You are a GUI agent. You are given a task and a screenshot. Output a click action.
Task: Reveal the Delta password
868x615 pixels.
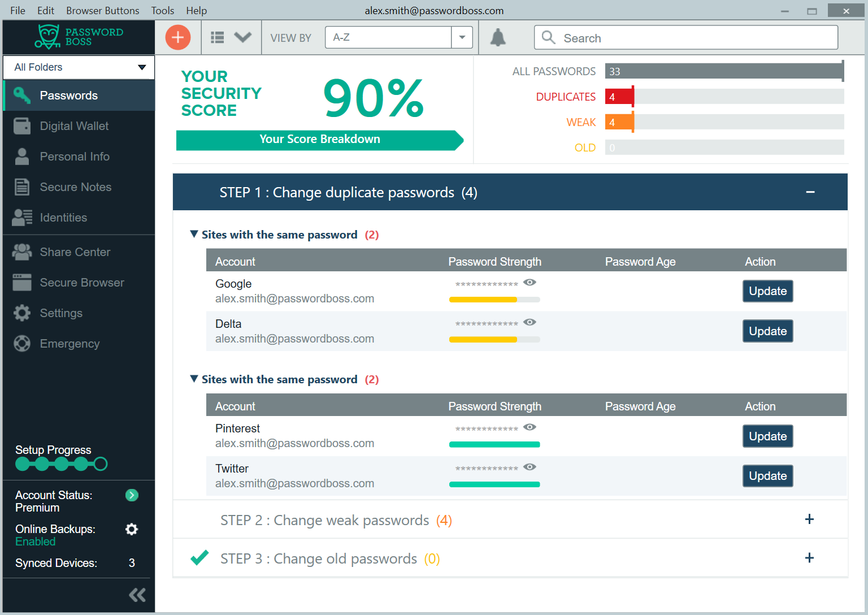[x=530, y=322]
